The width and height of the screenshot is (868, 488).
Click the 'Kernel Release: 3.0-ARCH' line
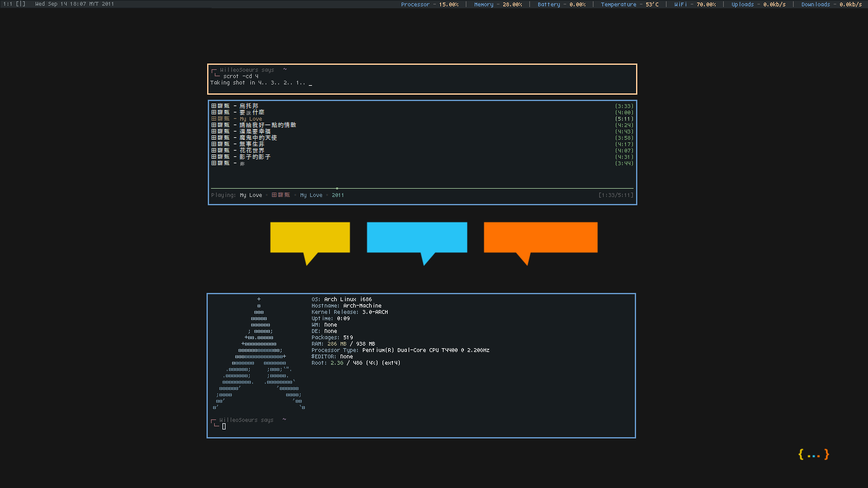pyautogui.click(x=349, y=312)
